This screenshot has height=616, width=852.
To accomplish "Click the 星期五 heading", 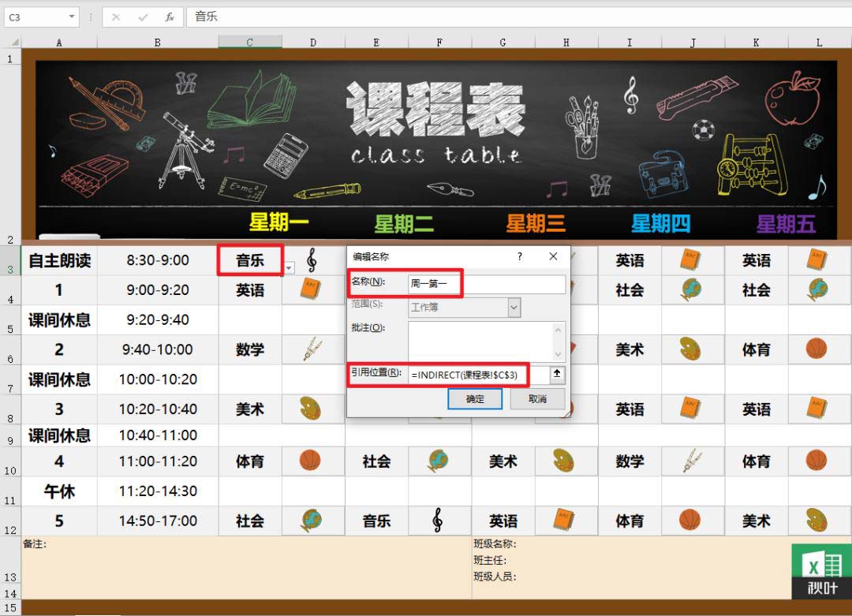I will (787, 224).
